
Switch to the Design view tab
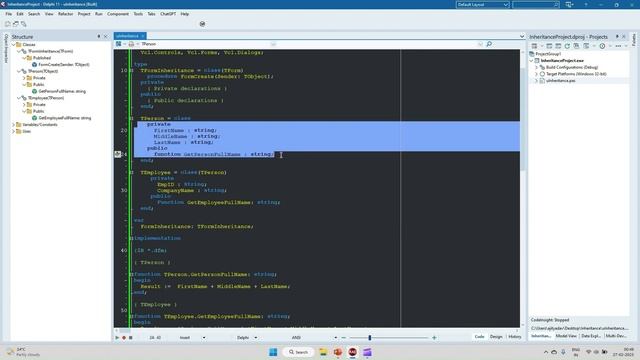point(496,337)
